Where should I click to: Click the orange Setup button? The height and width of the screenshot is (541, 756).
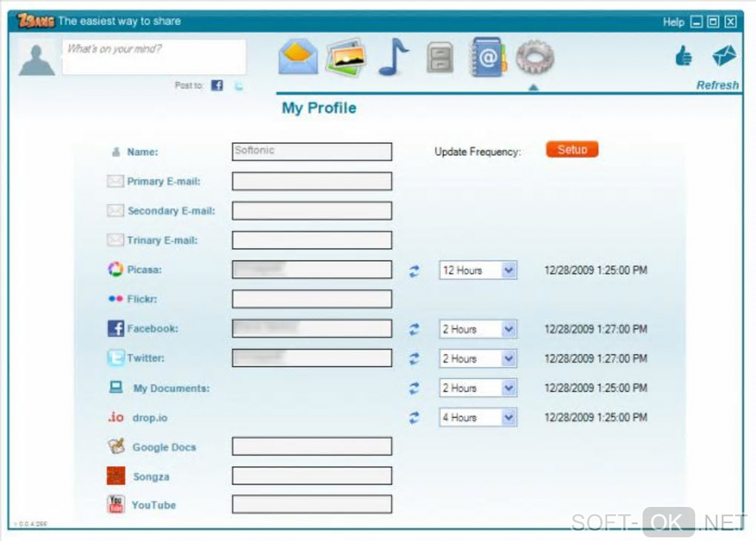(572, 150)
